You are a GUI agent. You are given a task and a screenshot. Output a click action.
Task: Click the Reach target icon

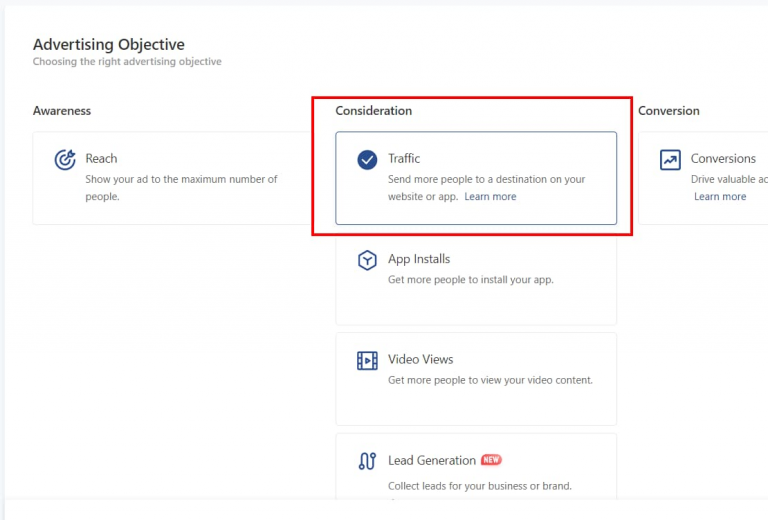point(65,160)
